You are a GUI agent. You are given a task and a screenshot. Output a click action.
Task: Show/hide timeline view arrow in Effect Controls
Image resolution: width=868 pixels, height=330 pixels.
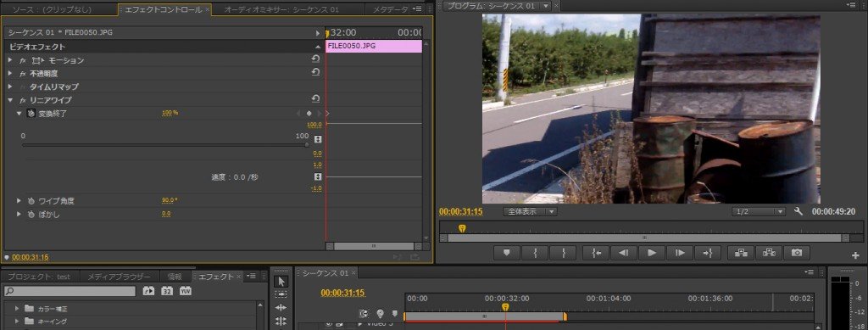pyautogui.click(x=318, y=33)
